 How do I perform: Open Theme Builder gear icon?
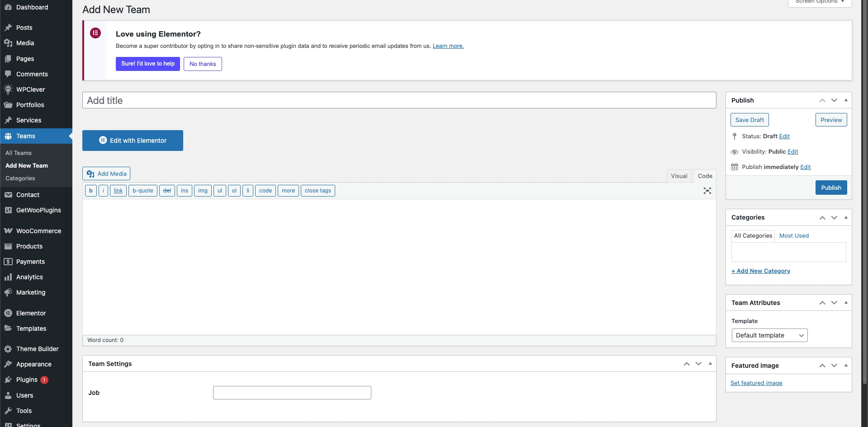8,349
